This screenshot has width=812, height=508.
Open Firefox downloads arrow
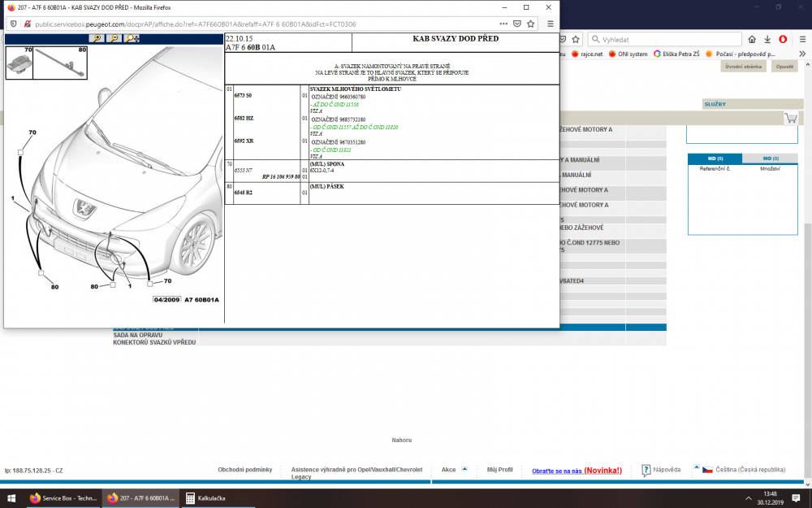pos(767,39)
